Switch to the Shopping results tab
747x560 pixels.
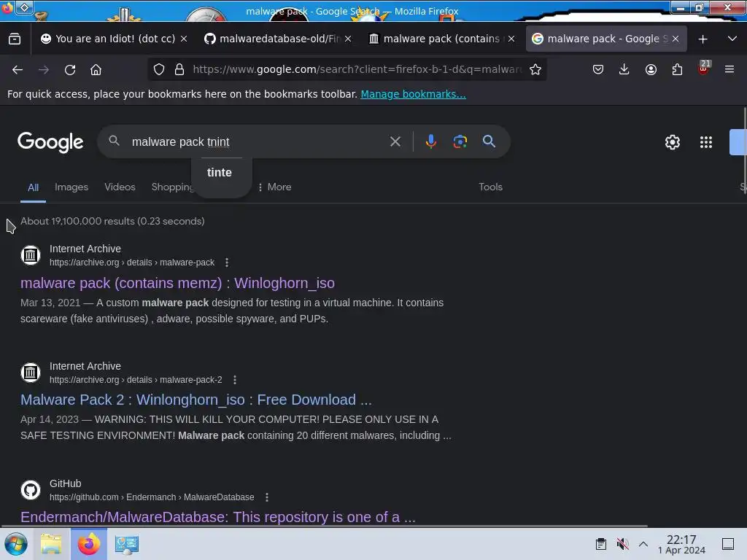pos(171,187)
